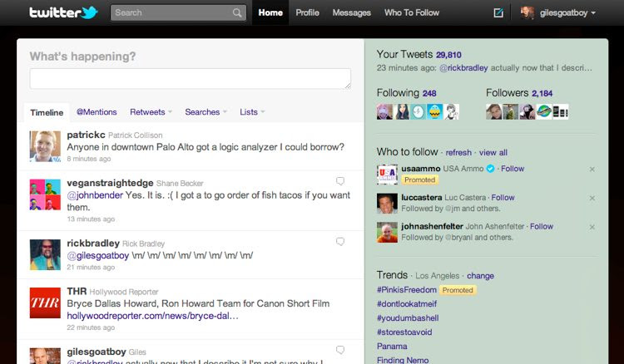Click green globe avatar under Followers
Image resolution: width=624 pixels, height=364 pixels.
pos(543,111)
